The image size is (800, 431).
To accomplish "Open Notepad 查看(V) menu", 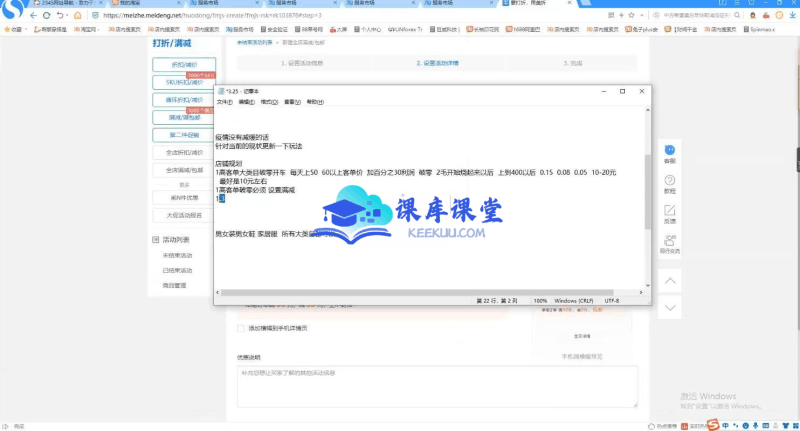I will pos(292,102).
